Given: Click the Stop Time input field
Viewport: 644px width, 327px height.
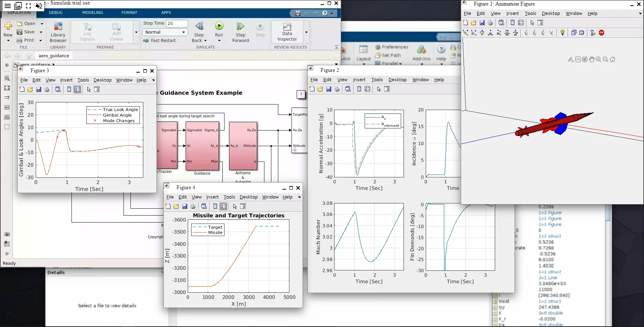Looking at the screenshot, I should pos(177,23).
